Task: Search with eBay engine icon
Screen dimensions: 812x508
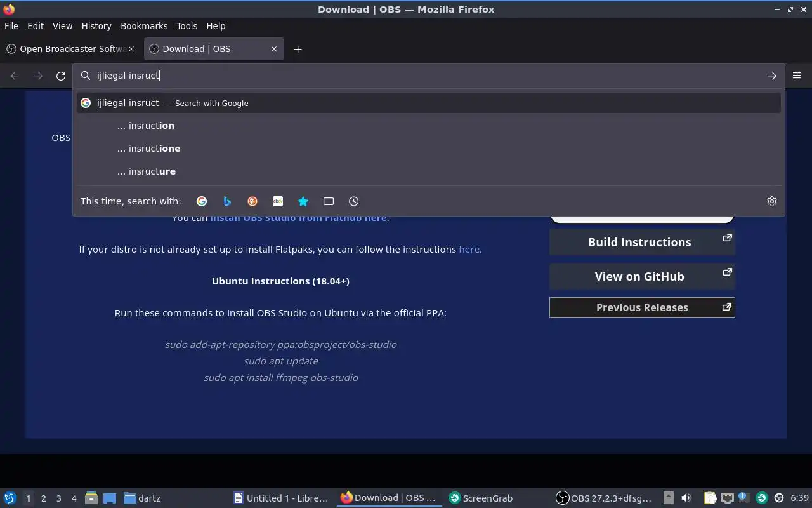Action: [x=278, y=201]
